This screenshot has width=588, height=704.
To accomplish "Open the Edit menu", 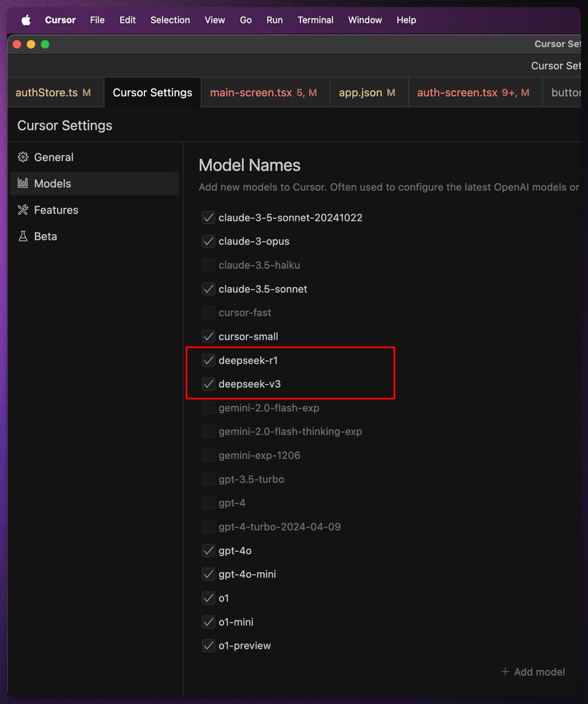I will coord(127,20).
